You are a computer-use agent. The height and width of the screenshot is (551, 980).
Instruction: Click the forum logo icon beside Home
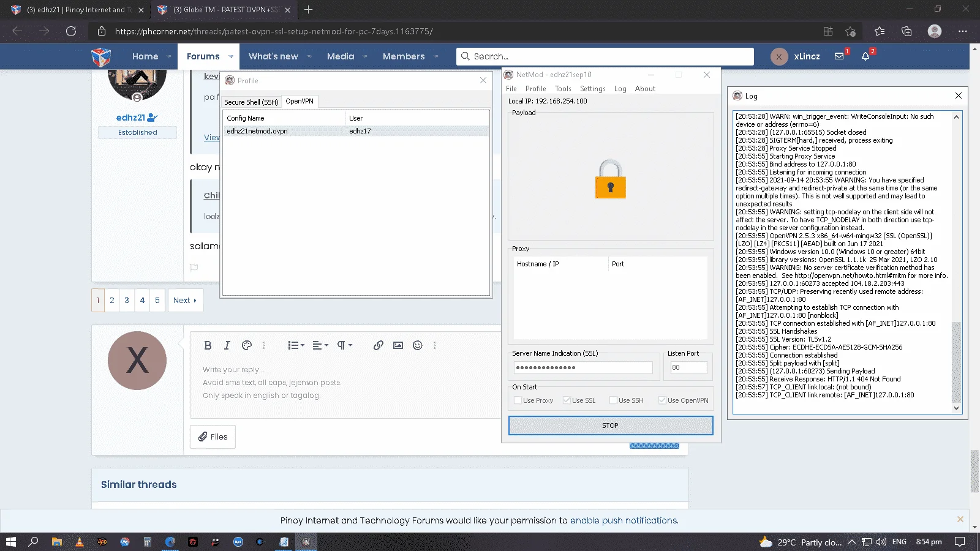101,56
